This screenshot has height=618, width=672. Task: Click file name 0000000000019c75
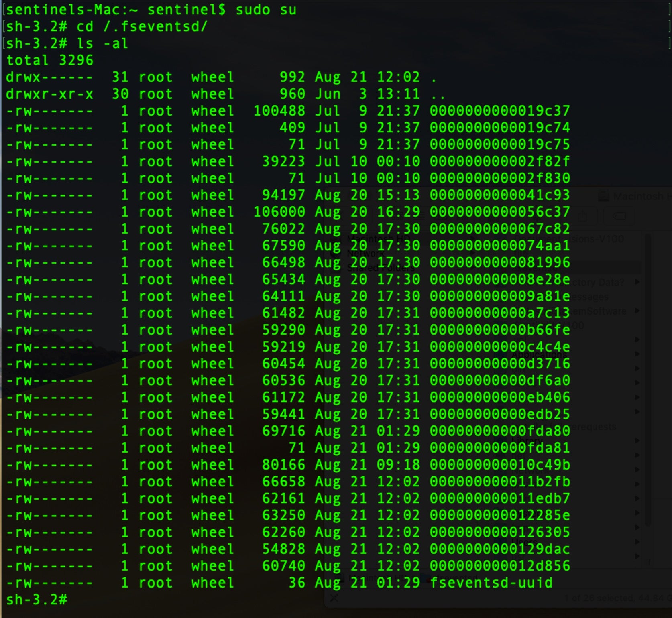(500, 144)
